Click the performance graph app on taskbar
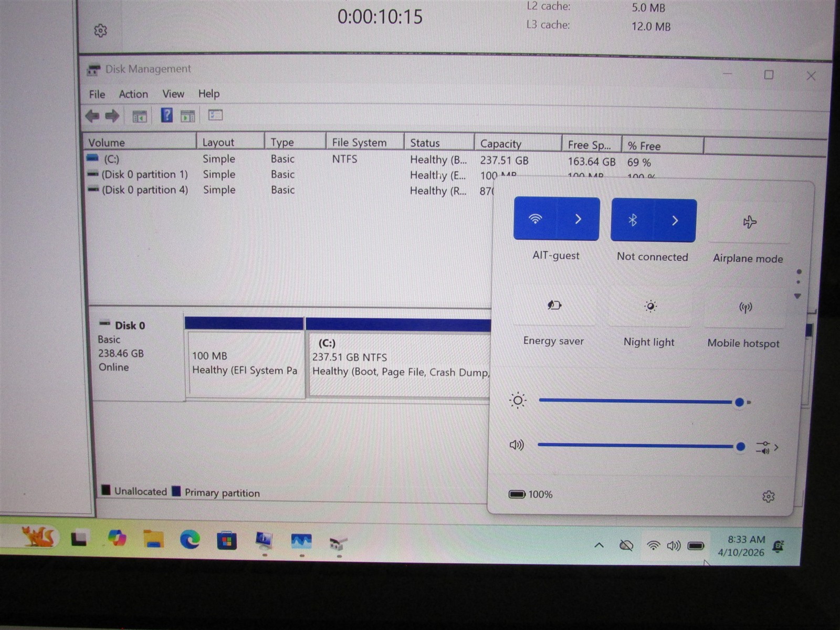The width and height of the screenshot is (840, 630). click(301, 541)
